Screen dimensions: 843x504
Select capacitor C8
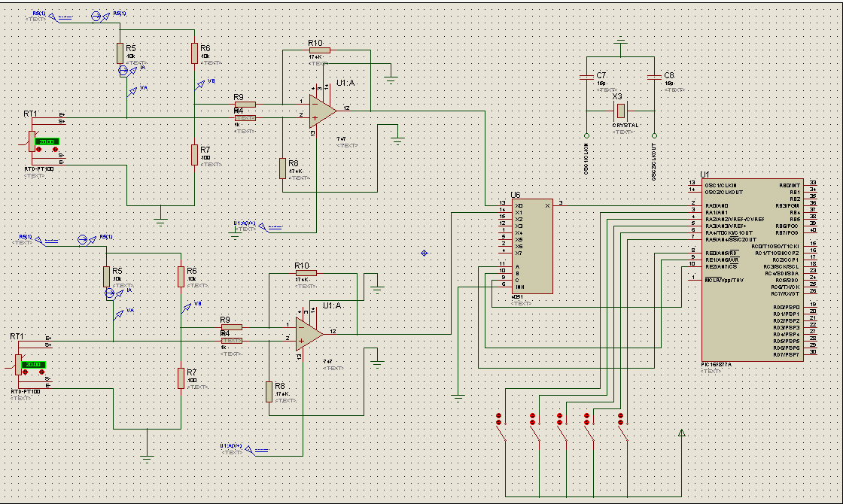point(654,77)
